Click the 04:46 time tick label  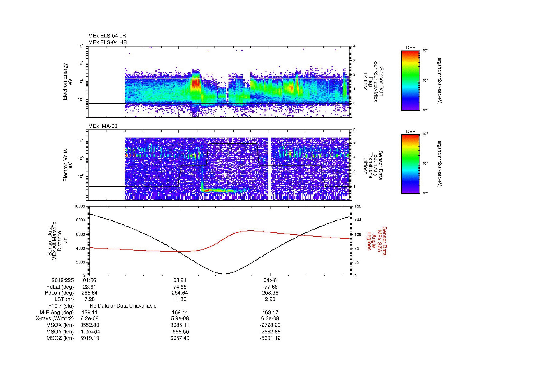coord(270,280)
